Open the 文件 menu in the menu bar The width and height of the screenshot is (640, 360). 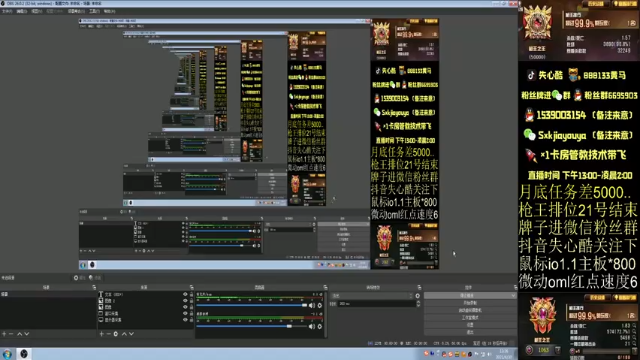7,11
